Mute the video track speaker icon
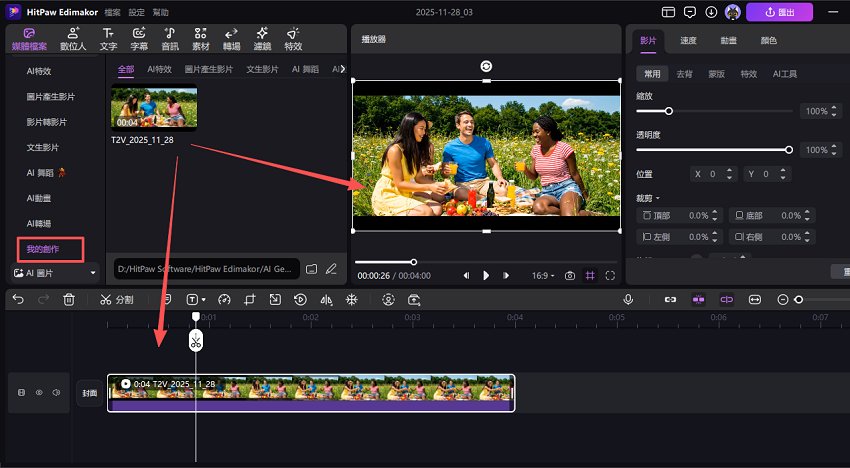Image resolution: width=850 pixels, height=468 pixels. pos(56,393)
